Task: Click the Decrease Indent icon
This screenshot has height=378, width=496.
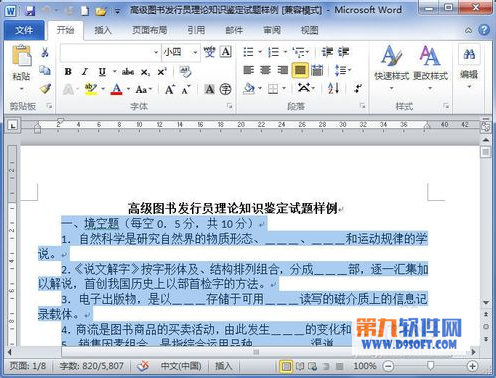Action: (x=327, y=52)
